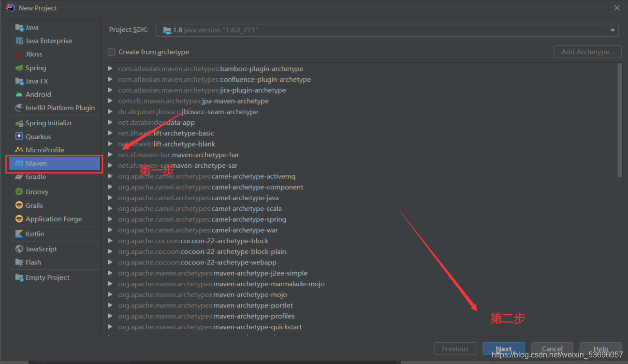Viewport: 628px width, 364px height.
Task: Select camel-archetype-war row
Action: click(x=362, y=230)
